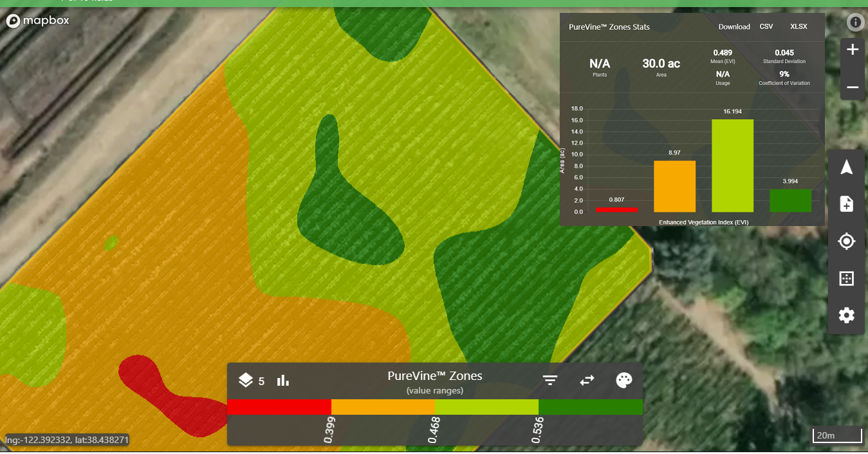868x454 pixels.
Task: Toggle the dotted grid square icon
Action: coord(847,278)
